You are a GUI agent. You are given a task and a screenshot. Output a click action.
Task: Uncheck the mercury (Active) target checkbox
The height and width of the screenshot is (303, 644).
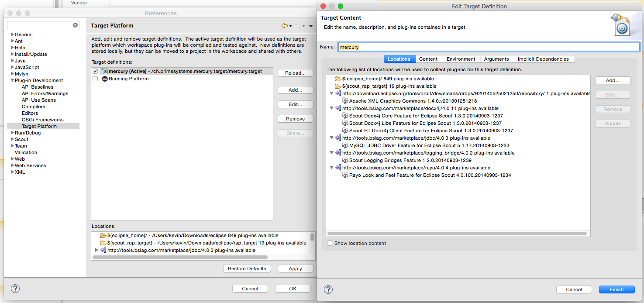point(95,71)
